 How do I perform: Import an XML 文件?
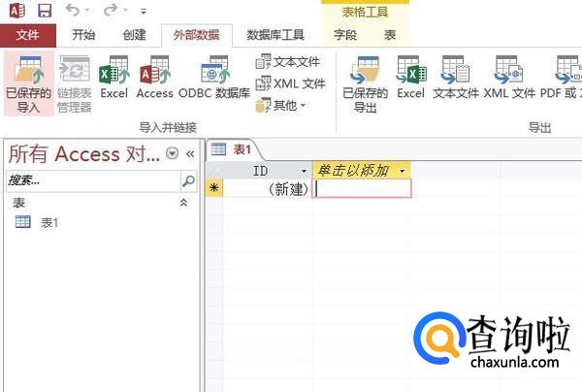[291, 83]
